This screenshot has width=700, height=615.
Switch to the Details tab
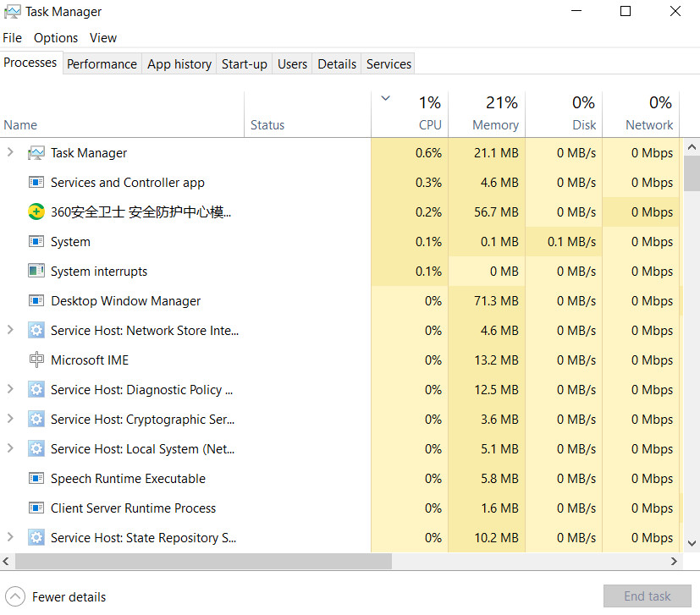337,63
